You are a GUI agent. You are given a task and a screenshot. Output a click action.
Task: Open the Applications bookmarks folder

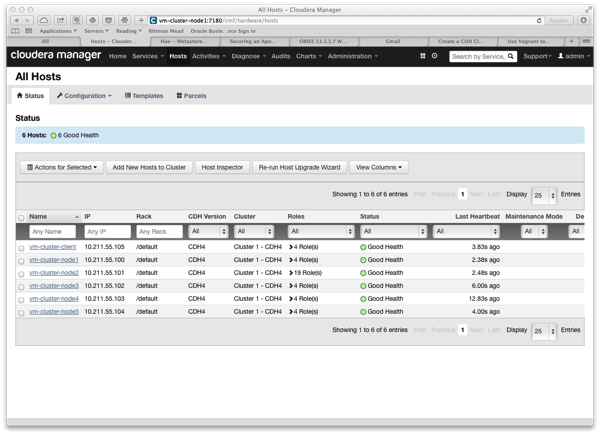click(58, 31)
